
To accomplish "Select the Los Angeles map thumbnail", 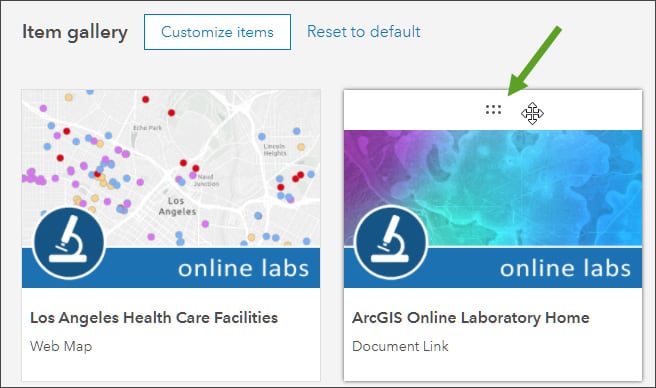I will click(x=171, y=167).
